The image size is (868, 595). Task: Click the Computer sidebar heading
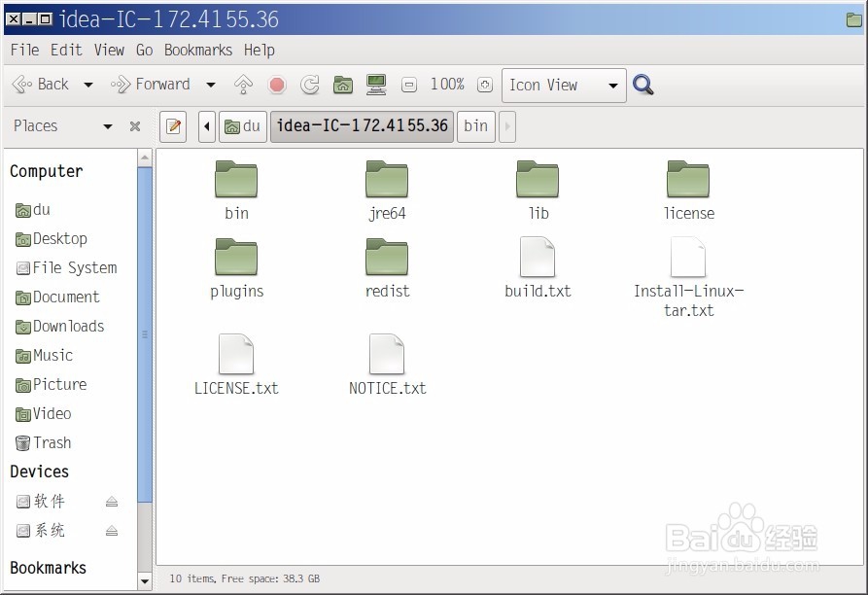[x=47, y=171]
